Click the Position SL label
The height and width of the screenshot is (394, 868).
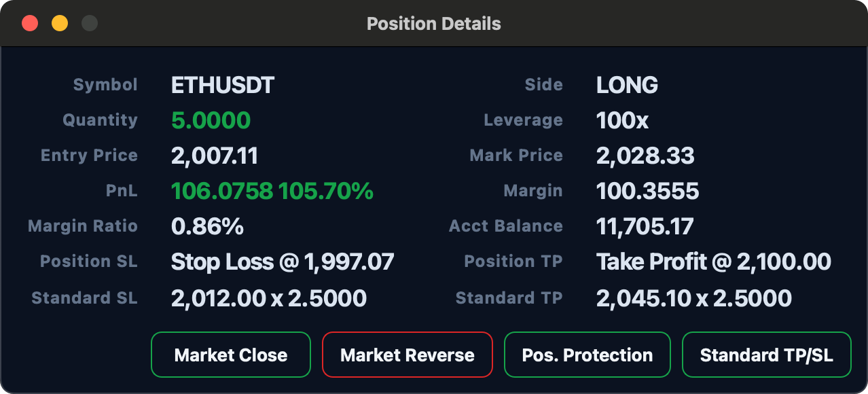[x=89, y=262]
